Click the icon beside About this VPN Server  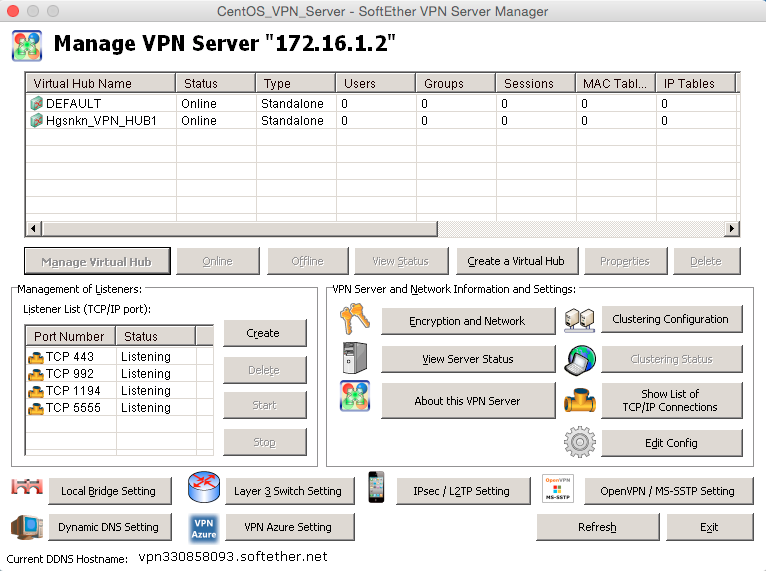point(355,396)
